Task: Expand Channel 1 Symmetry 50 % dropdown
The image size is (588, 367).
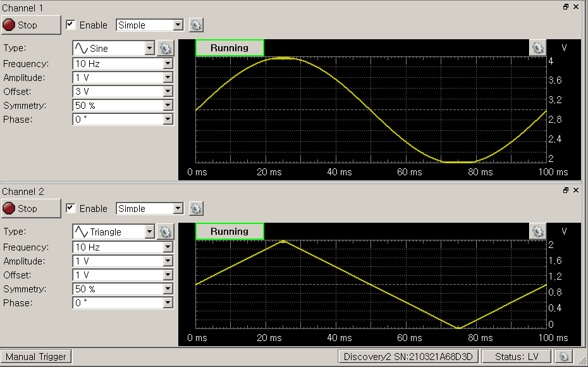Action: pyautogui.click(x=168, y=106)
